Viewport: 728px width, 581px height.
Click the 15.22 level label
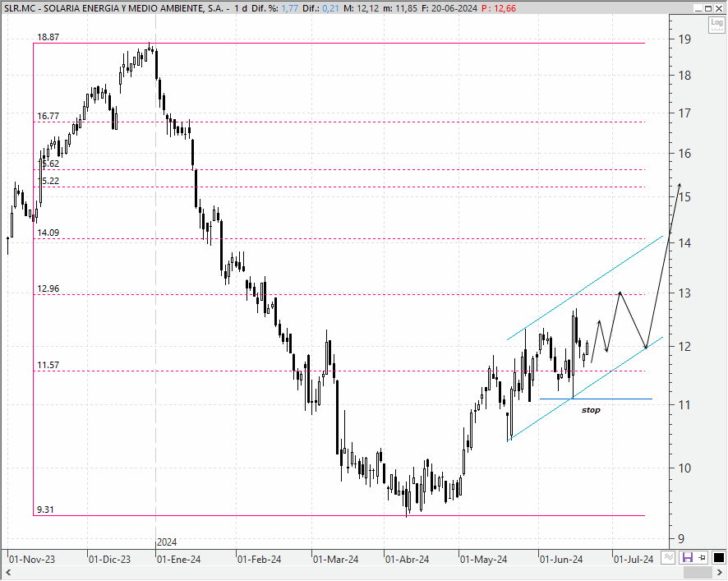[x=48, y=181]
